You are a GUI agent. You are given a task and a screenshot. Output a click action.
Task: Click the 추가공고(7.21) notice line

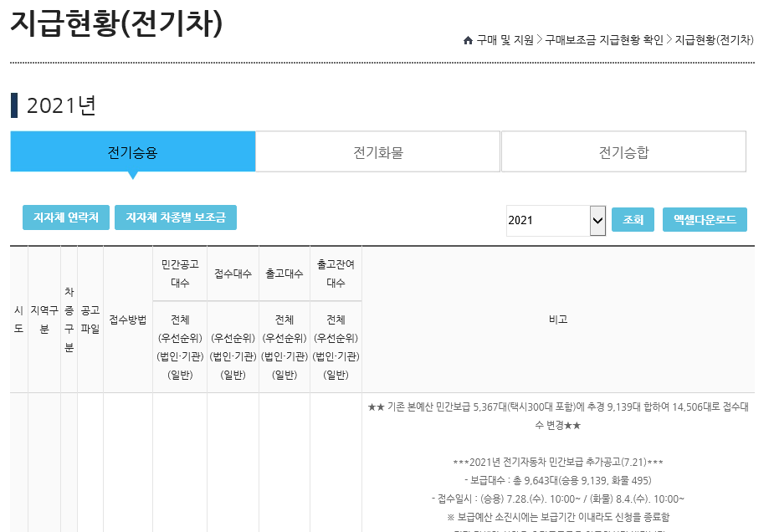tap(558, 463)
